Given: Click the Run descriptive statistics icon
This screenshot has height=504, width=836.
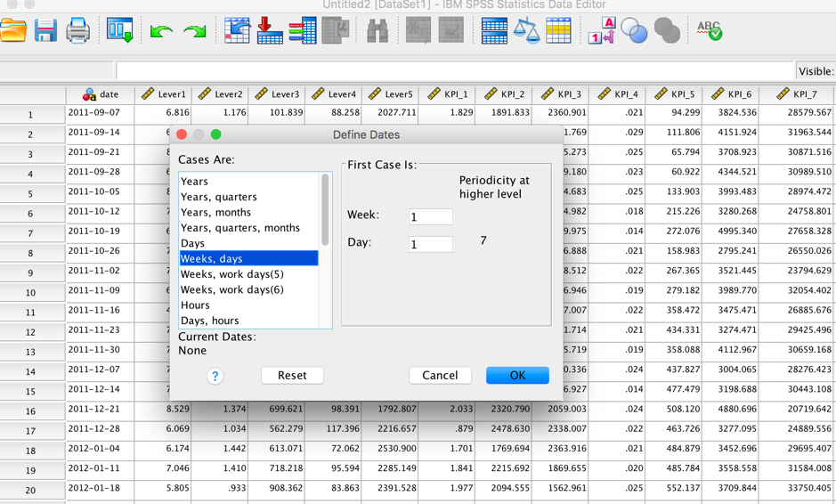Looking at the screenshot, I should tap(336, 30).
